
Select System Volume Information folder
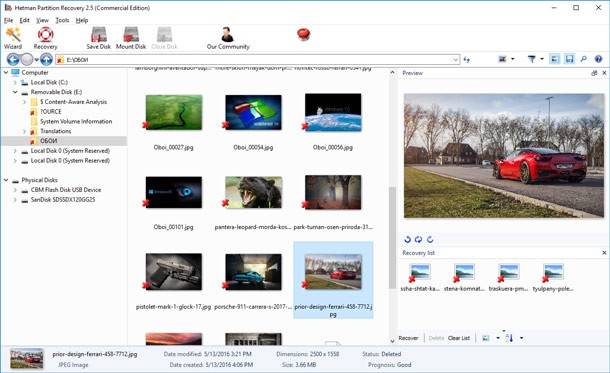click(75, 121)
